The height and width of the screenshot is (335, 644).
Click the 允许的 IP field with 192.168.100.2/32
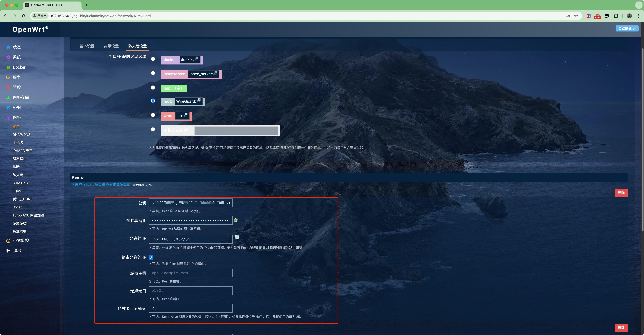(x=191, y=239)
